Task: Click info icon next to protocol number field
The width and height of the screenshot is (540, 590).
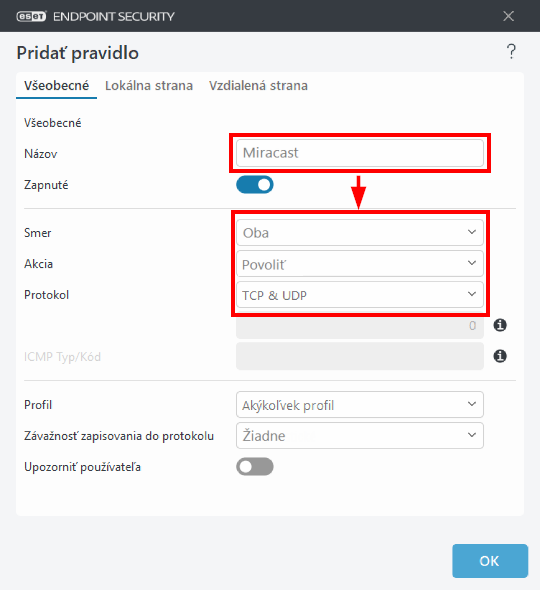Action: (x=500, y=325)
